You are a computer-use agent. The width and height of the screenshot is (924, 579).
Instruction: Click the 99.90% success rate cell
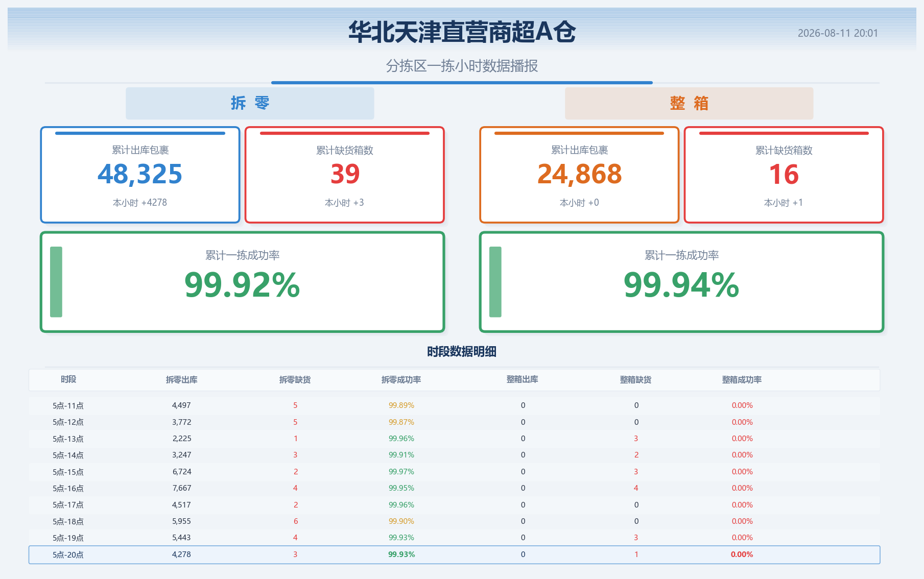click(x=401, y=521)
